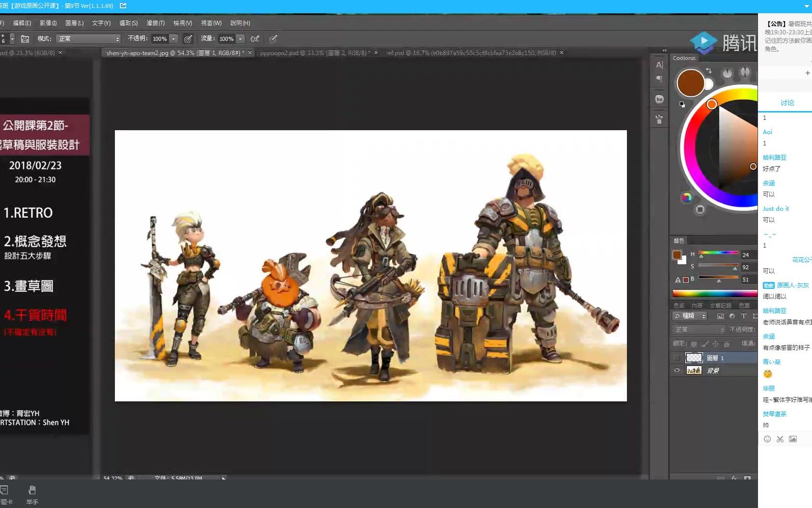812x508 pixels.
Task: Open the 模式 blend mode dropdown
Action: pos(88,39)
